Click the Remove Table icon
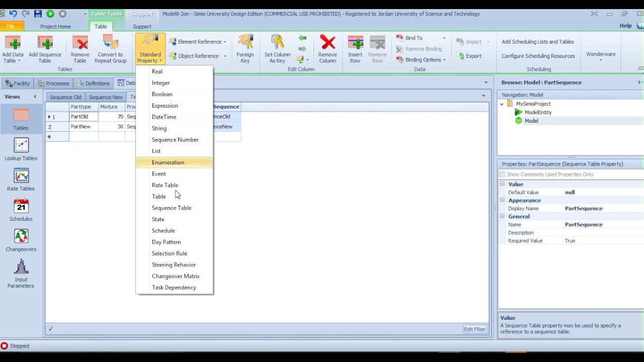Screen dimensions: 644x362 (x=80, y=49)
